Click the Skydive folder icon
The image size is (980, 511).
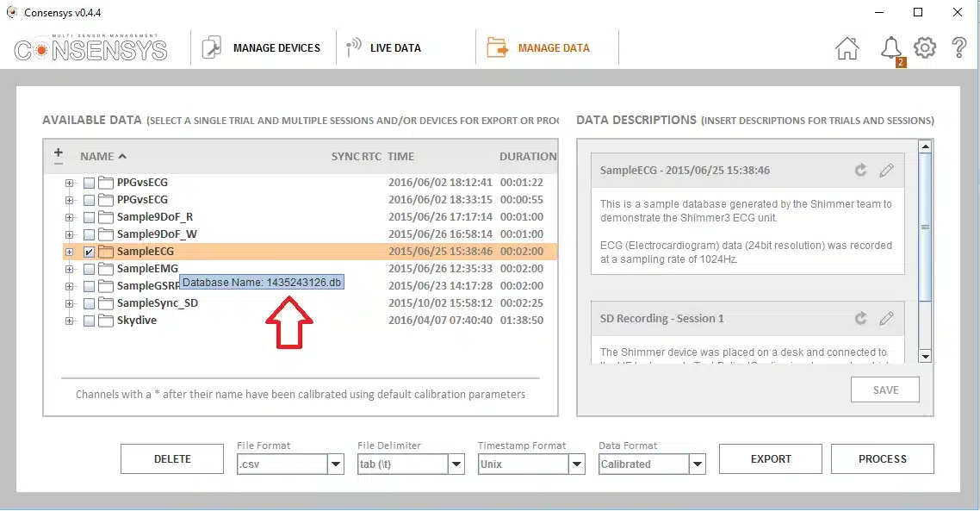(x=106, y=321)
